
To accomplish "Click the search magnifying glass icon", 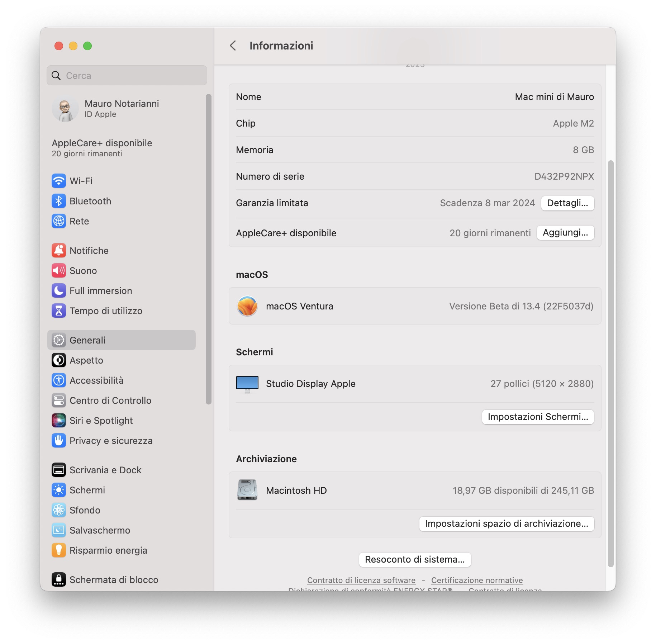I will coord(56,75).
